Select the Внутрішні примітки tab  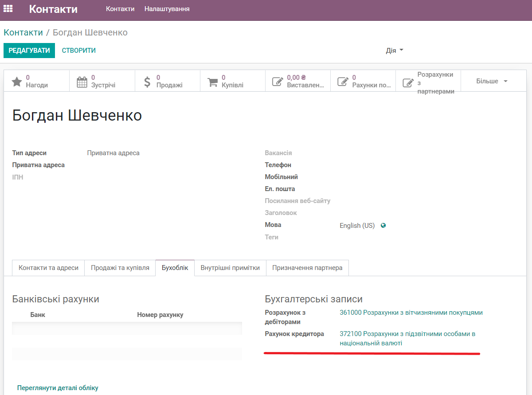tap(230, 268)
